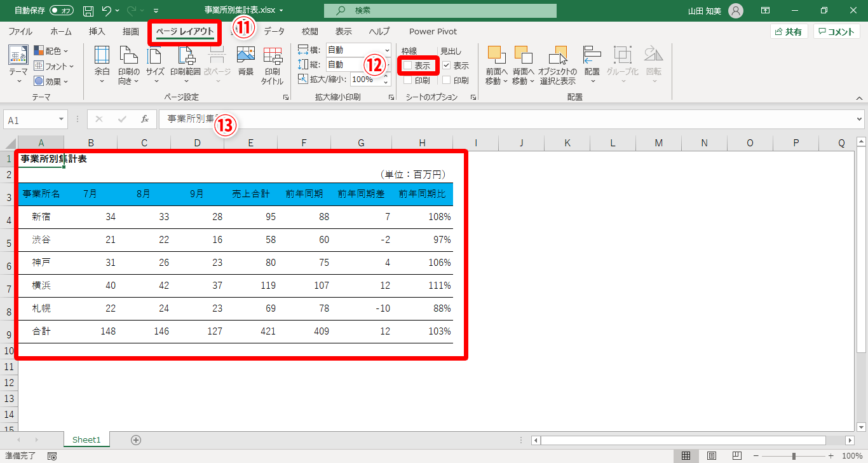Select the cell containing 新宿
Screen dimensions: 868x463
click(41, 217)
